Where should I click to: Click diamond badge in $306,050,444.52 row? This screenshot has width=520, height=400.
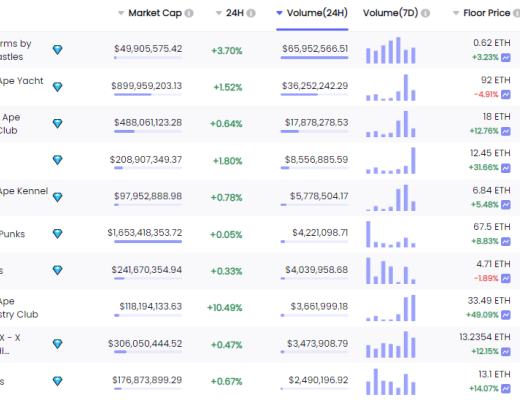57,344
